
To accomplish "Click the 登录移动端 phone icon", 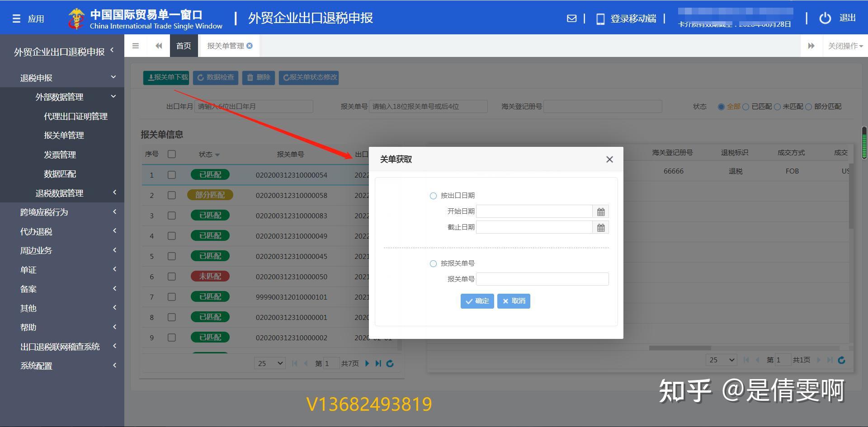I will pos(600,19).
